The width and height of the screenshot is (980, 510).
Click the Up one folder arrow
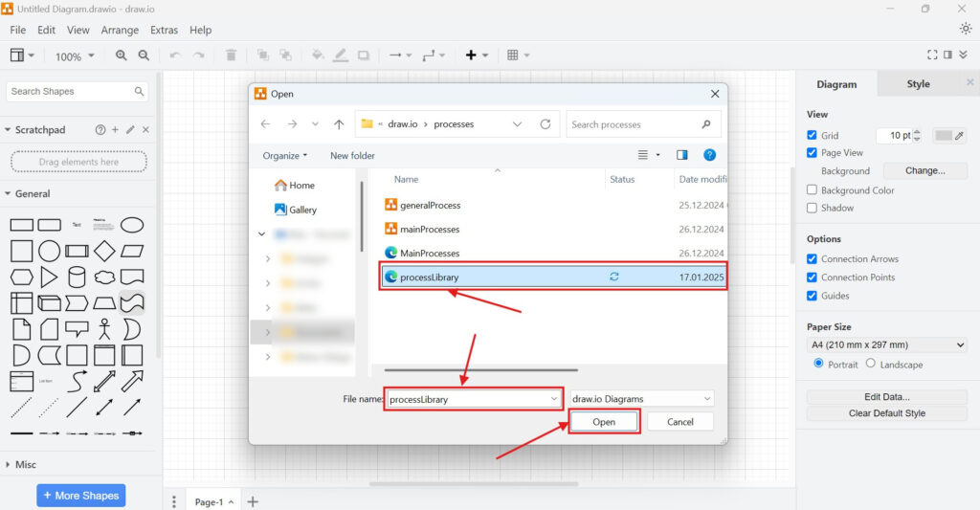point(339,124)
